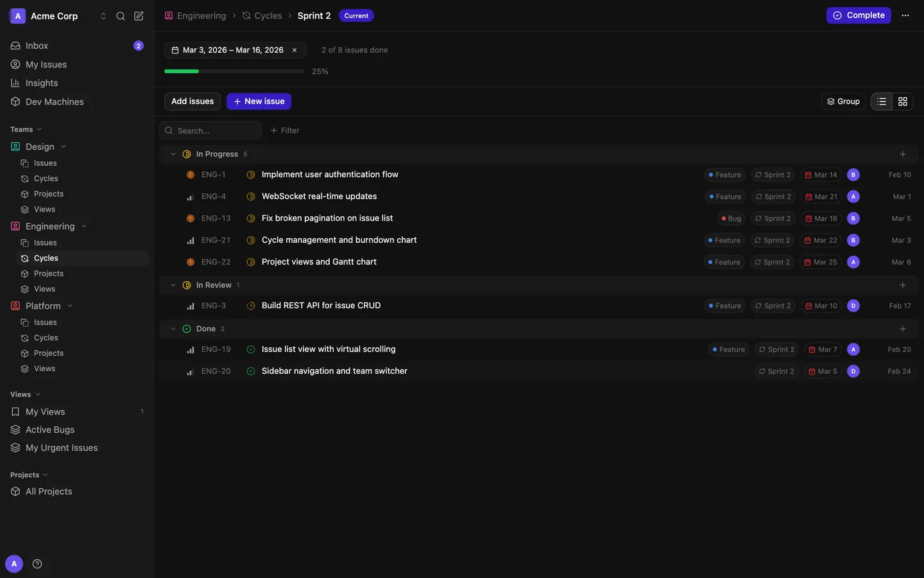This screenshot has width=924, height=578.
Task: Click the status icon of ENG-1
Action: click(251, 175)
